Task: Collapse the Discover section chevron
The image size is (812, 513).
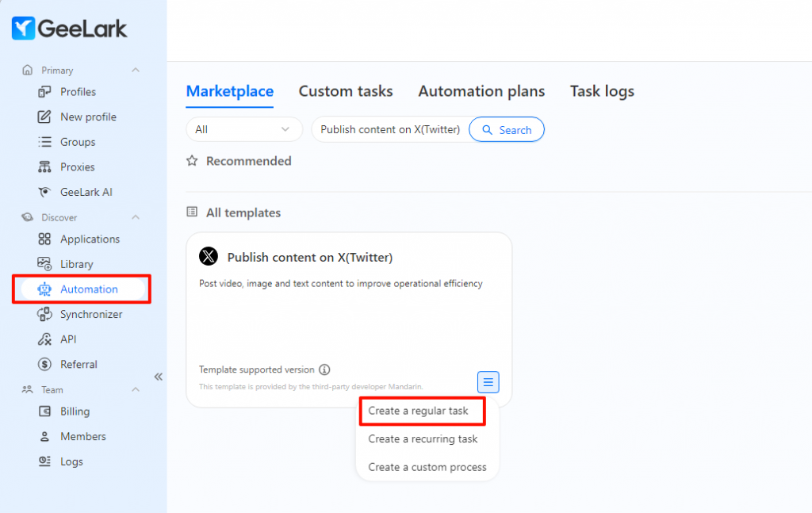Action: tap(136, 217)
